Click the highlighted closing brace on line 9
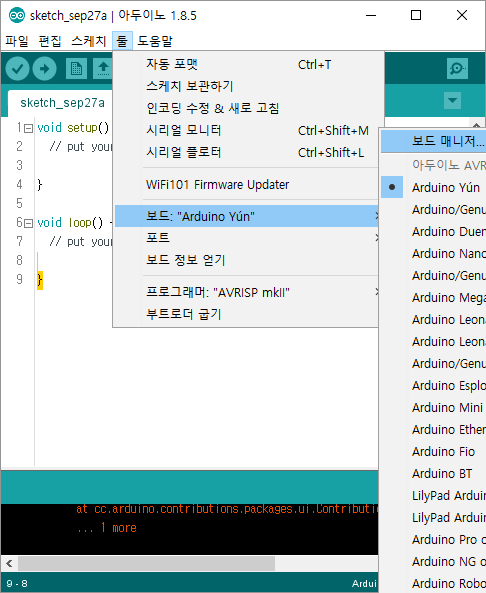 (x=40, y=280)
